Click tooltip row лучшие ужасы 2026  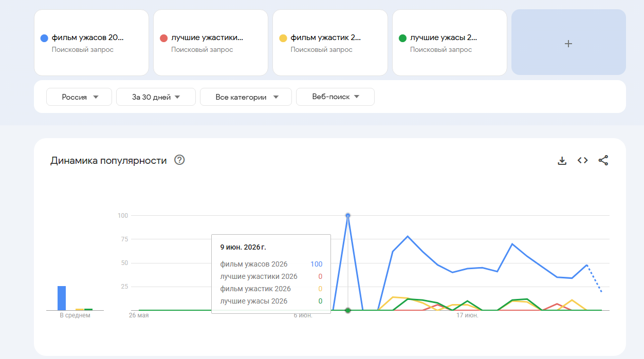pos(271,301)
